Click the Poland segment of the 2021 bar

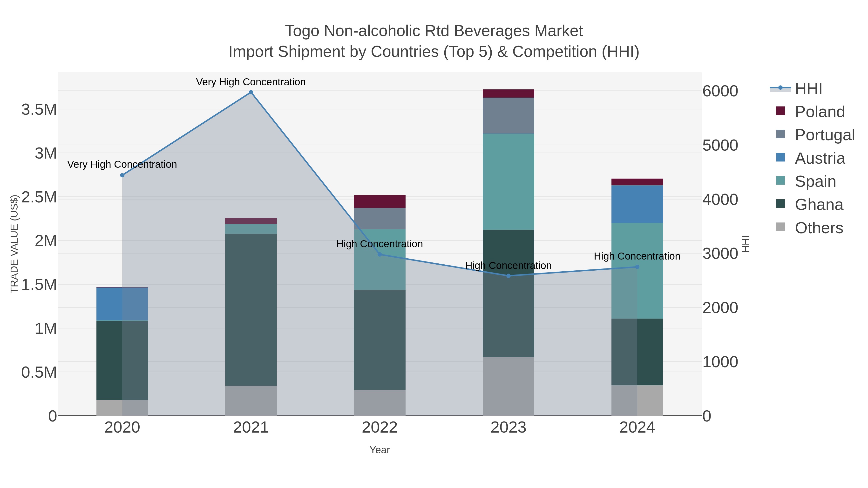251,221
